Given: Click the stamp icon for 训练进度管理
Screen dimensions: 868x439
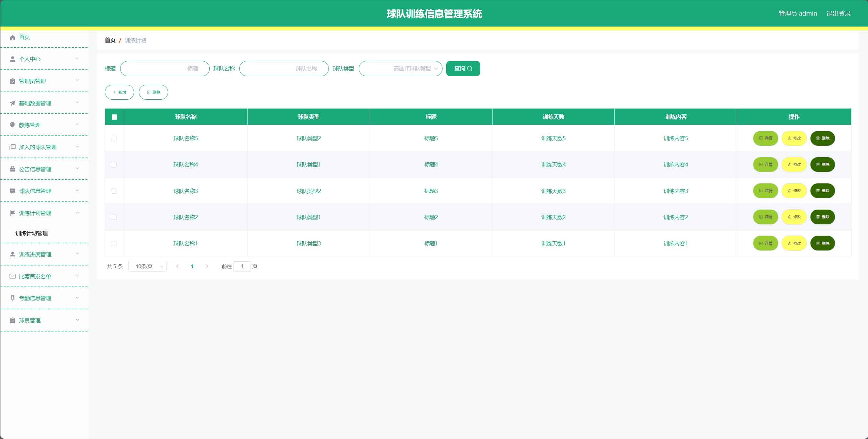Looking at the screenshot, I should [x=13, y=254].
